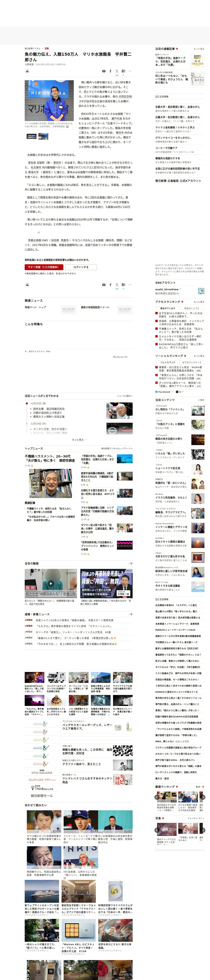The image size is (210, 980).
Task: Click もっと見る beside 注目の連載記事
Action: coord(199,49)
